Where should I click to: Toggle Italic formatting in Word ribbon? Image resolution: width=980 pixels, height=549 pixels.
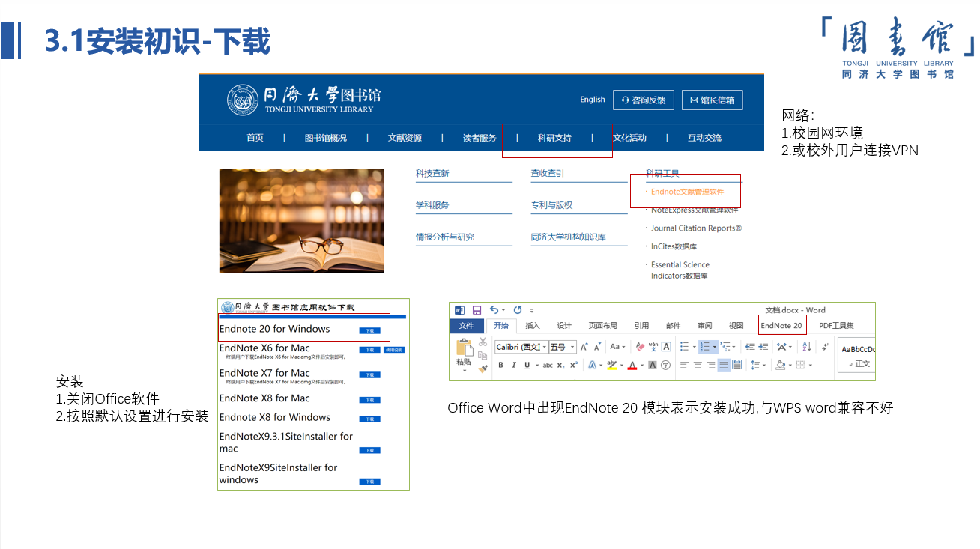pyautogui.click(x=513, y=365)
